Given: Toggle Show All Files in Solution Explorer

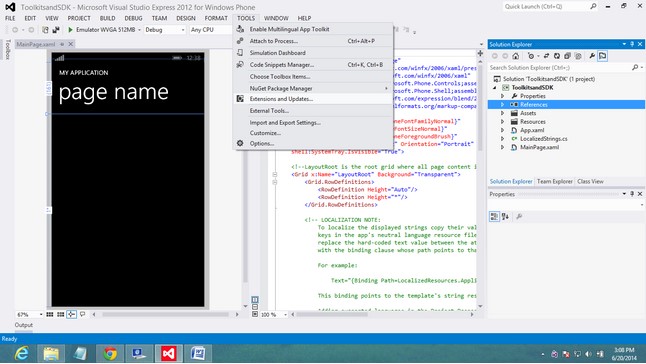Looking at the screenshot, I should click(578, 56).
